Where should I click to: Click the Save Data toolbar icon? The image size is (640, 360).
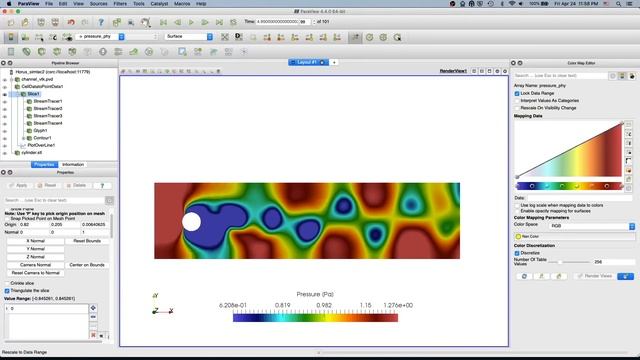[25, 22]
